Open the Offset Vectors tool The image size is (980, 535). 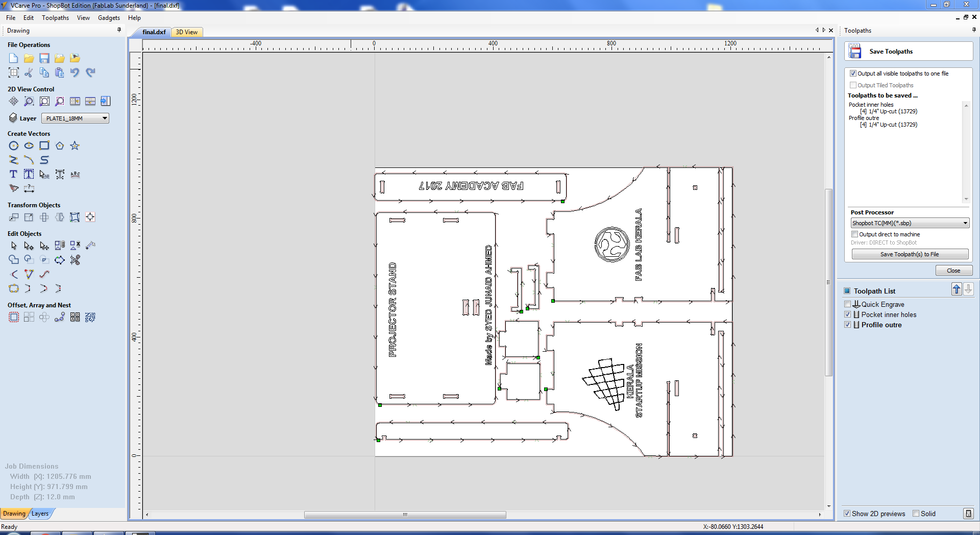(14, 317)
